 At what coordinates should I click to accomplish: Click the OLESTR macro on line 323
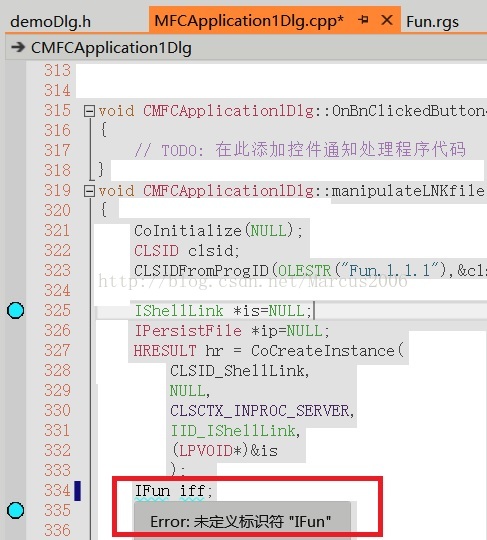304,271
